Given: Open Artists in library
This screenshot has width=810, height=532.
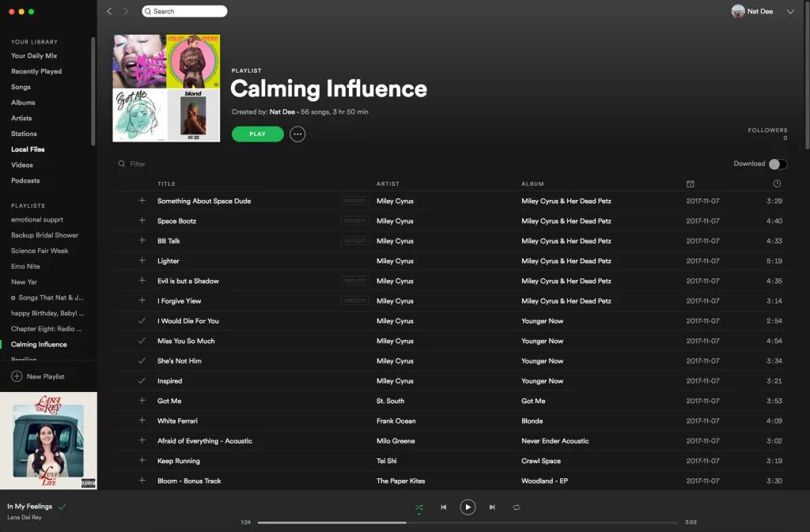Looking at the screenshot, I should click(21, 118).
